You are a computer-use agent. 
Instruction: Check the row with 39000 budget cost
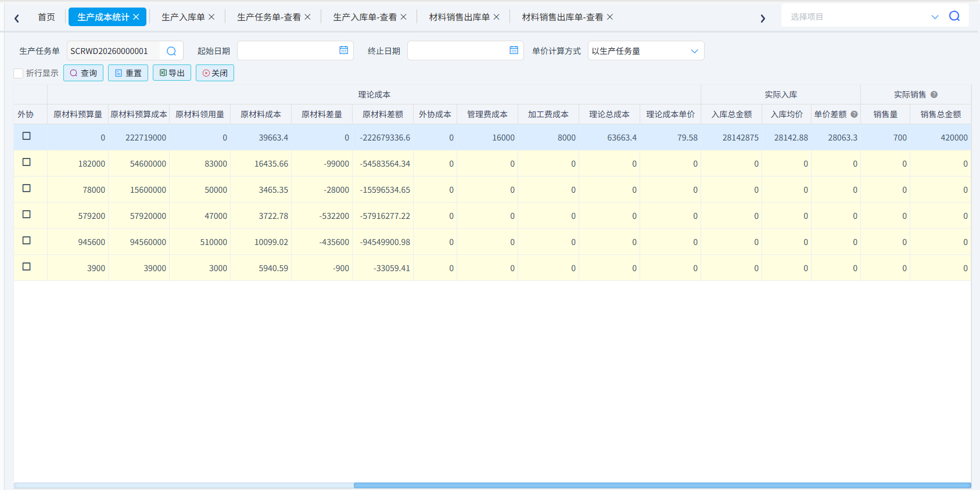click(x=26, y=266)
